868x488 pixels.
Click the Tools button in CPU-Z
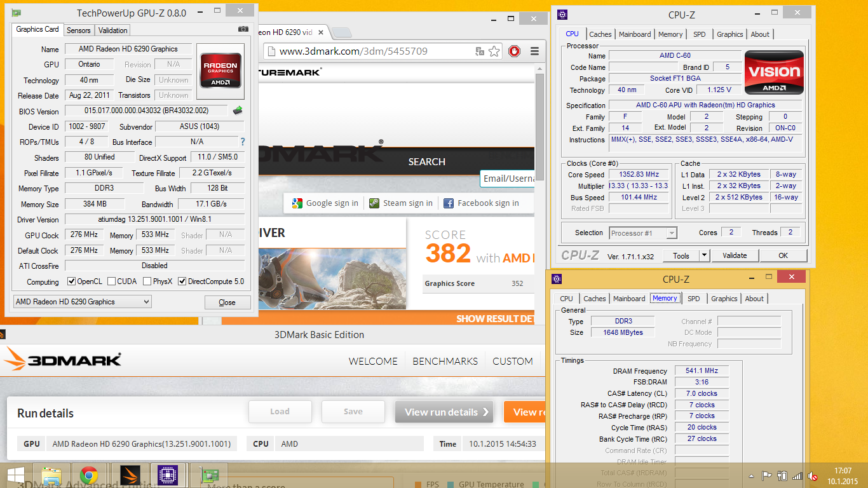coord(681,255)
